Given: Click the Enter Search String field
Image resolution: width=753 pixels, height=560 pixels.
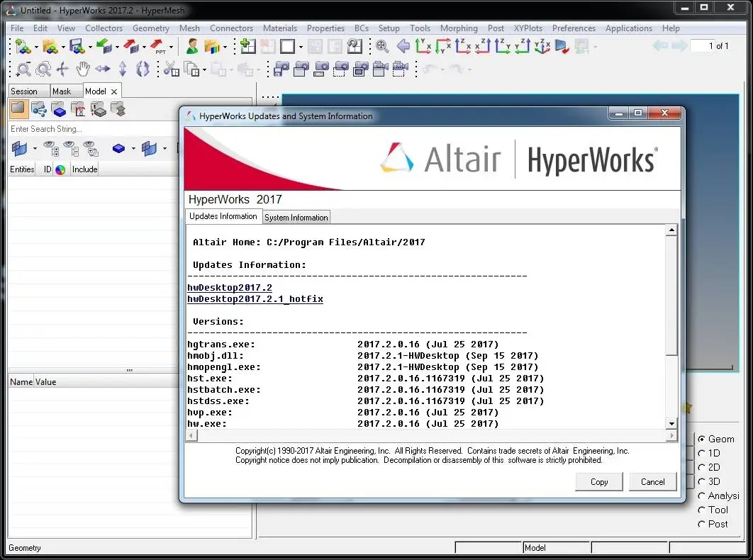Looking at the screenshot, I should coord(93,129).
